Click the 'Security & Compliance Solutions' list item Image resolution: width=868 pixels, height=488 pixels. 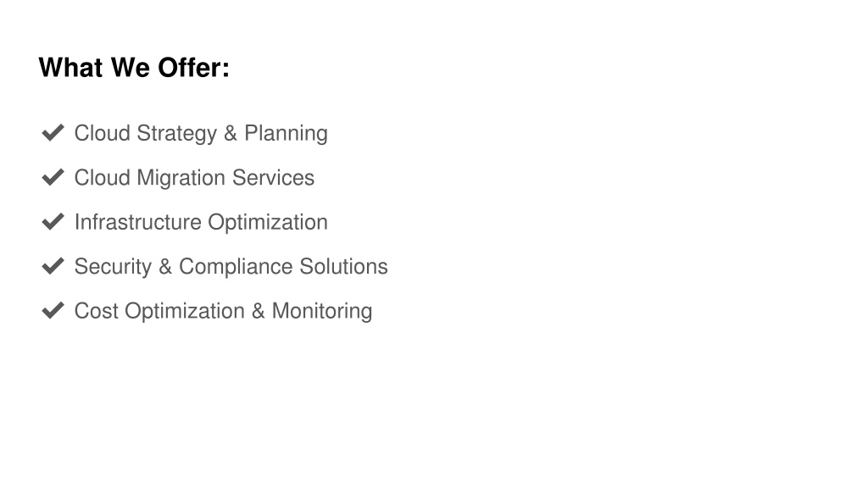pyautogui.click(x=231, y=267)
